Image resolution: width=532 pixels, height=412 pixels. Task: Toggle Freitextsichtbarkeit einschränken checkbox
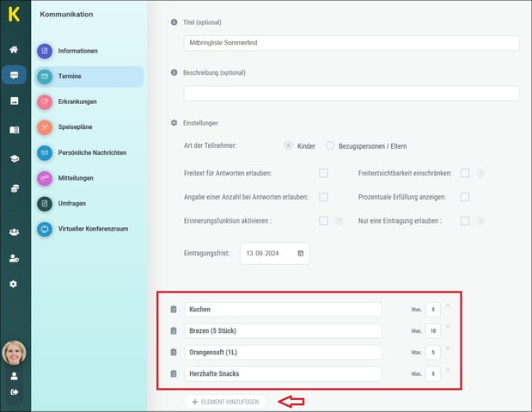click(465, 173)
